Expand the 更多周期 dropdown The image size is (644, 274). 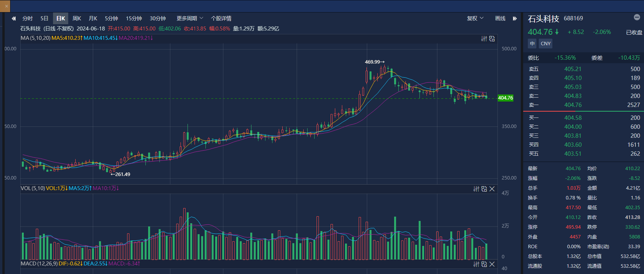coord(189,18)
